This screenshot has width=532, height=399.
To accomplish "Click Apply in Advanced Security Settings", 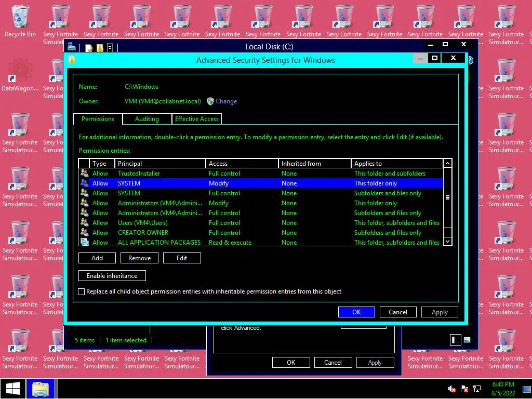I will pyautogui.click(x=440, y=312).
